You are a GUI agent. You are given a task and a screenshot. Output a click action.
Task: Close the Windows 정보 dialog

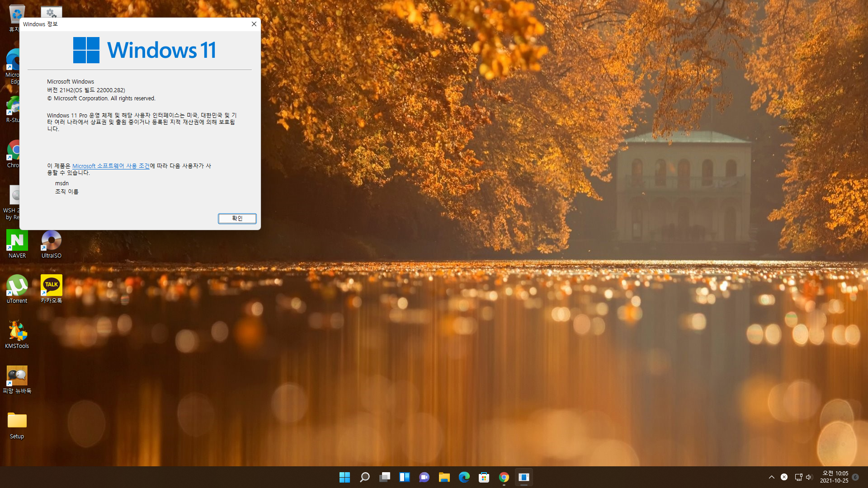[254, 24]
